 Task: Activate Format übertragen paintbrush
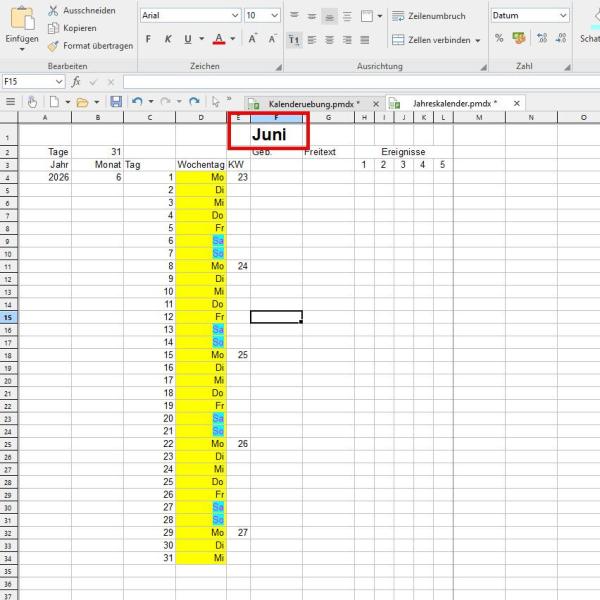coord(53,46)
